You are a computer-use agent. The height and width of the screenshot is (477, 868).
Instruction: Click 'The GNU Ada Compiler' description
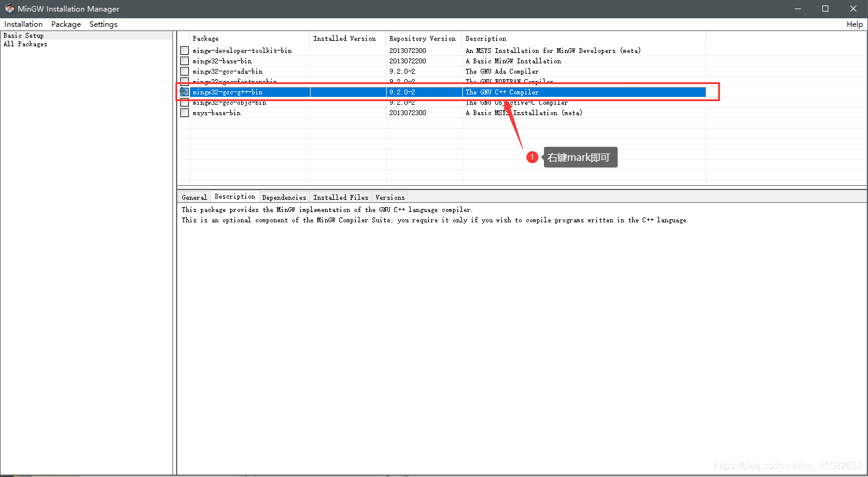click(503, 71)
